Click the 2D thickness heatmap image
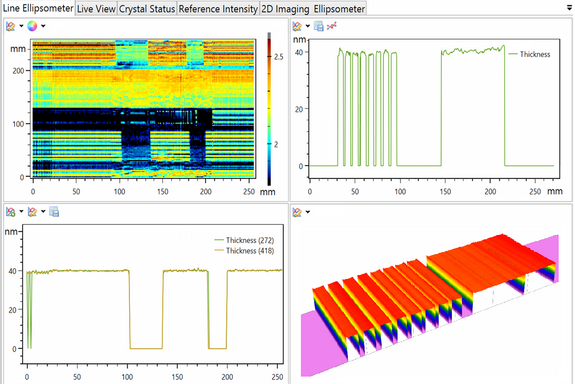The width and height of the screenshot is (575, 384). pos(143,109)
